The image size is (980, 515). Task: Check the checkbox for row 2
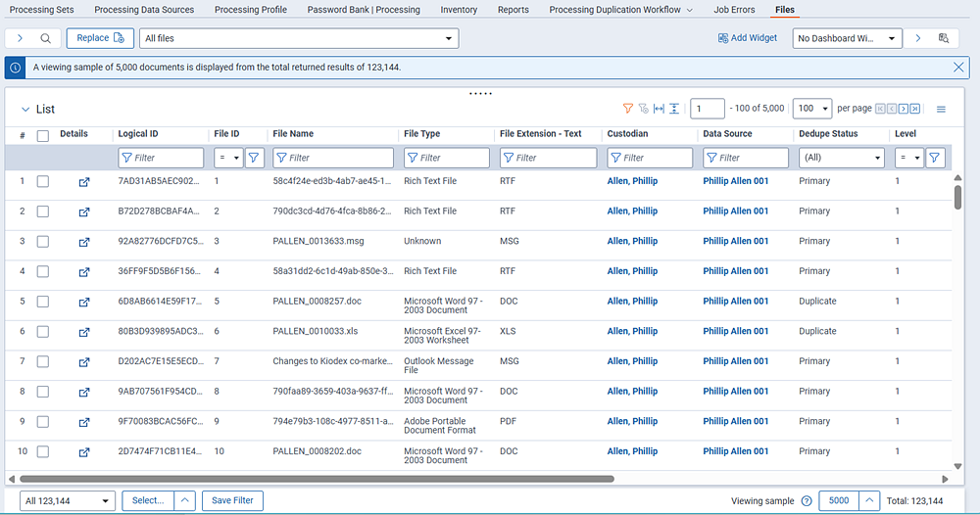42,211
